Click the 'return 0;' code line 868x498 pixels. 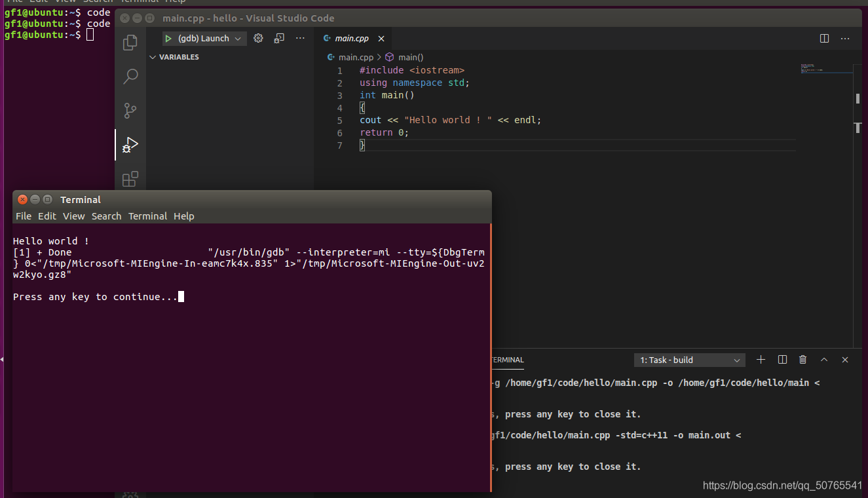(x=384, y=132)
